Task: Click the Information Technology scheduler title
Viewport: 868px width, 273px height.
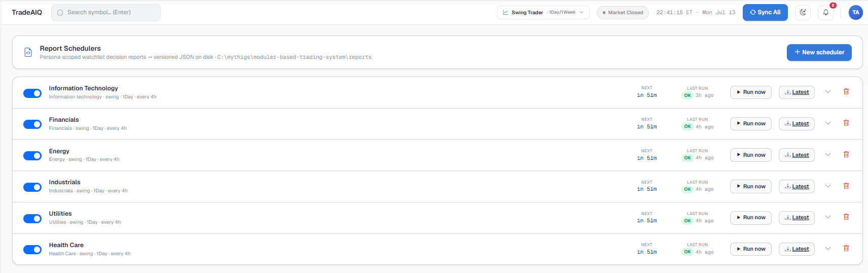Action: click(83, 88)
